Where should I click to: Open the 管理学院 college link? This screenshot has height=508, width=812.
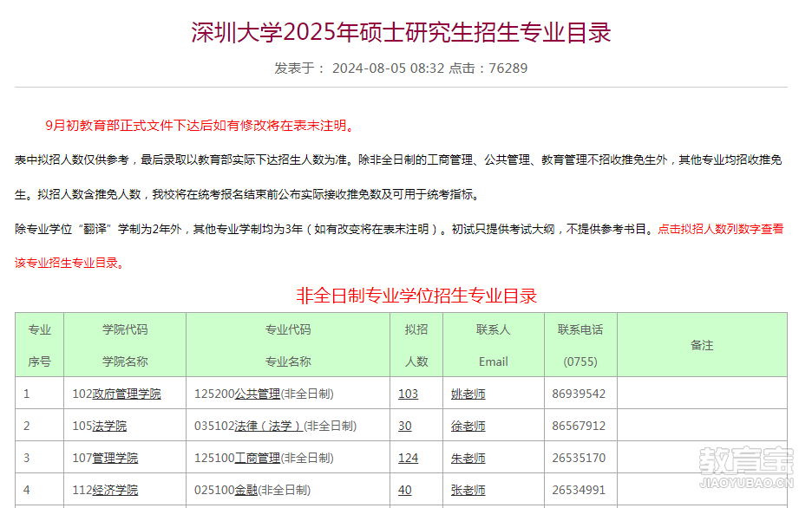(115, 458)
